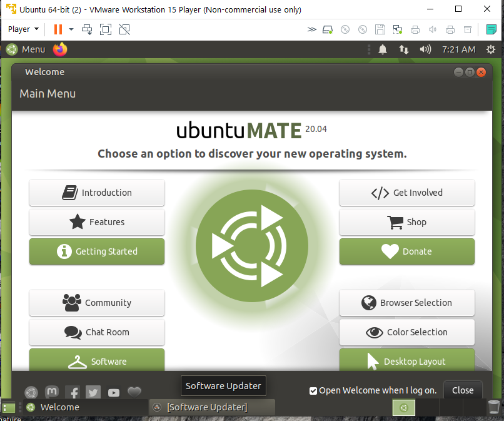
Task: Expand the VMware devices chevron
Action: (x=311, y=29)
